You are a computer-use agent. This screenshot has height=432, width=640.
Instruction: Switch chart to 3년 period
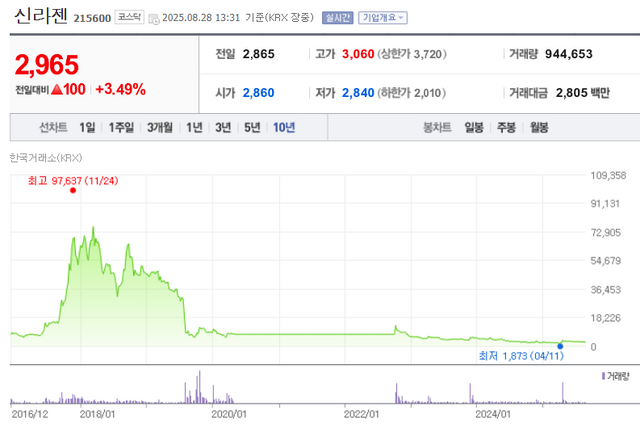click(223, 128)
